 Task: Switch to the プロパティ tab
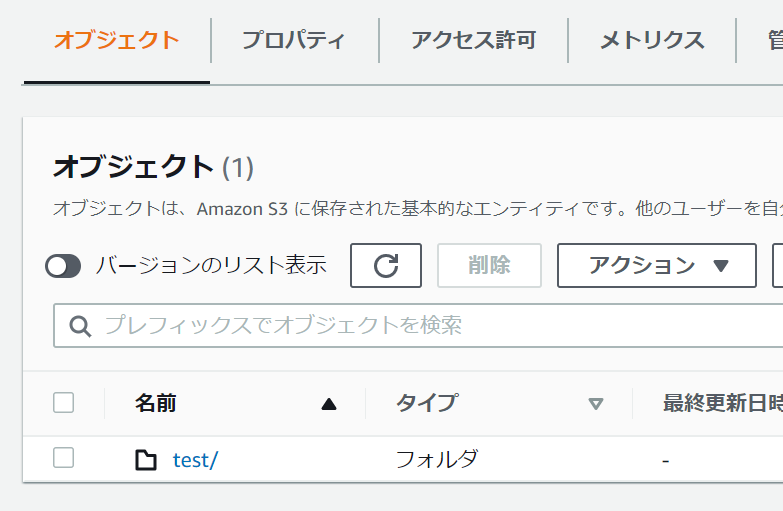pos(293,41)
